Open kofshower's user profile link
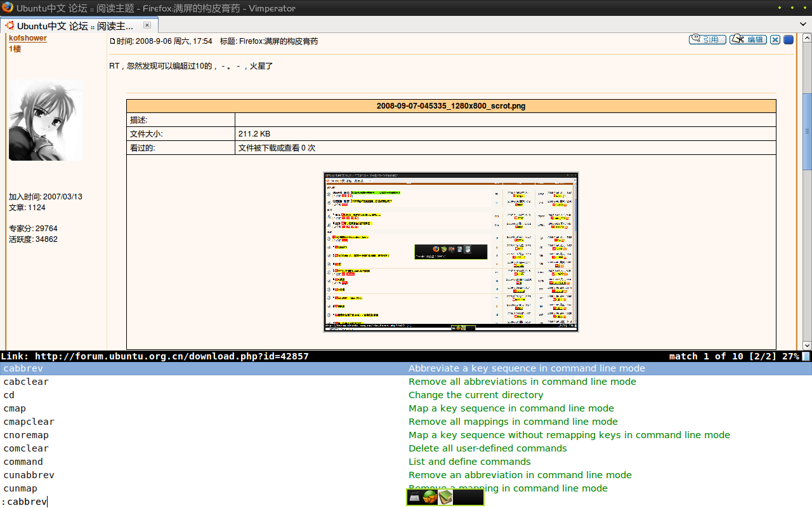 click(28, 38)
